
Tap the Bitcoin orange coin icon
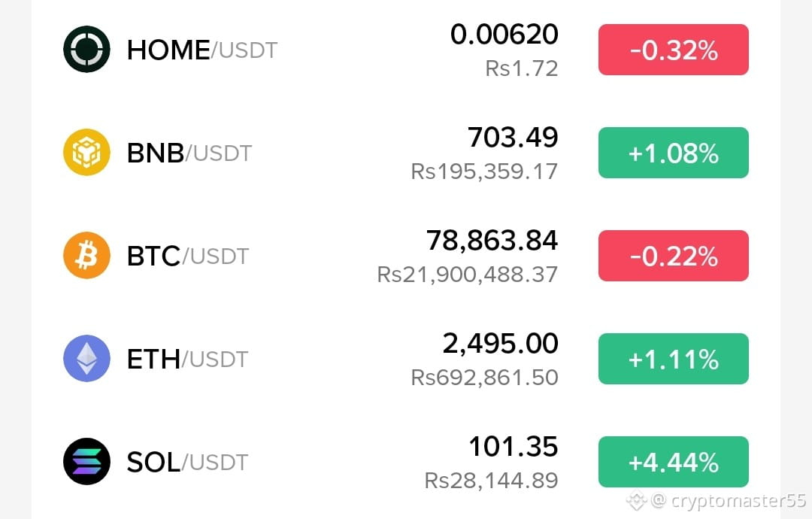[86, 255]
